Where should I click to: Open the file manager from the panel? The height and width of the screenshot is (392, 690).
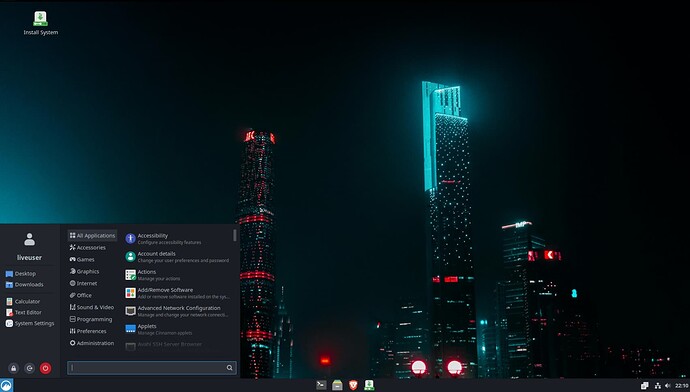pos(337,385)
